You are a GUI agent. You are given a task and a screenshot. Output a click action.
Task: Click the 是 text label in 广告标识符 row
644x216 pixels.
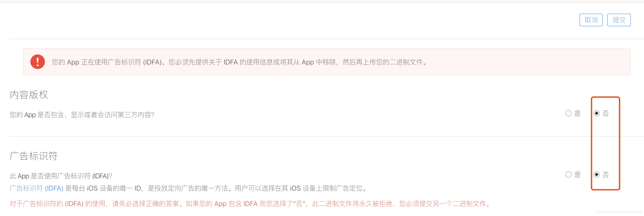click(x=578, y=174)
